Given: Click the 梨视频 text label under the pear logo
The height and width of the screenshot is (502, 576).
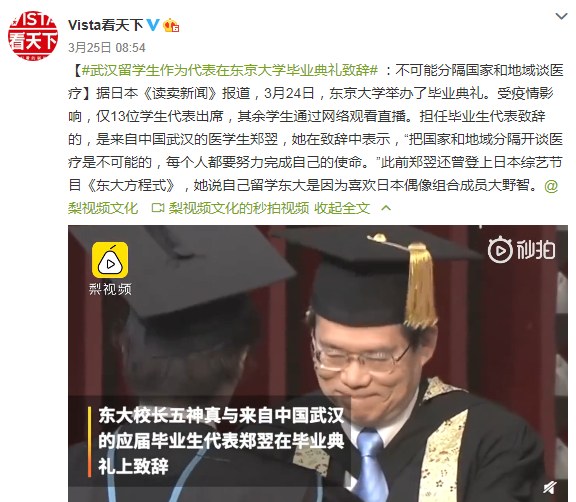Looking at the screenshot, I should [x=110, y=289].
